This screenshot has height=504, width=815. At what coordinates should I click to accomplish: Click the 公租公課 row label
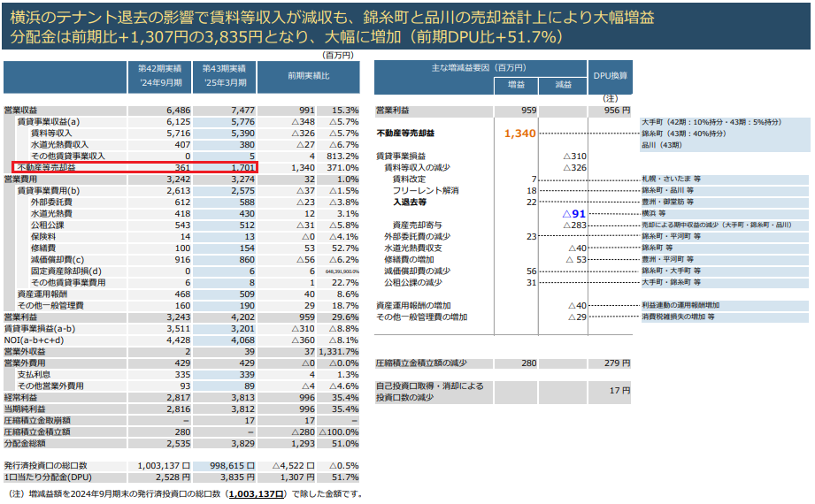tap(47, 225)
